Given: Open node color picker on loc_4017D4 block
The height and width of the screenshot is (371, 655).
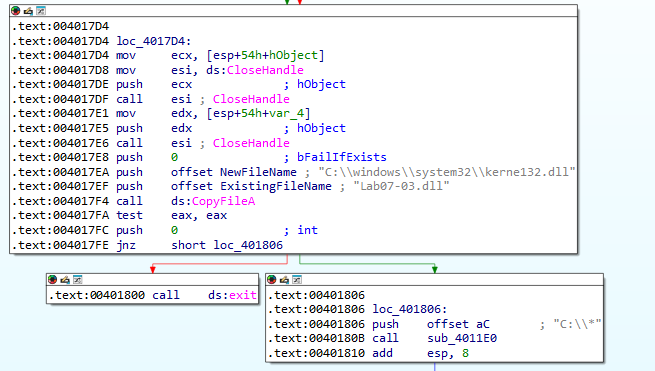Looking at the screenshot, I should (x=16, y=11).
